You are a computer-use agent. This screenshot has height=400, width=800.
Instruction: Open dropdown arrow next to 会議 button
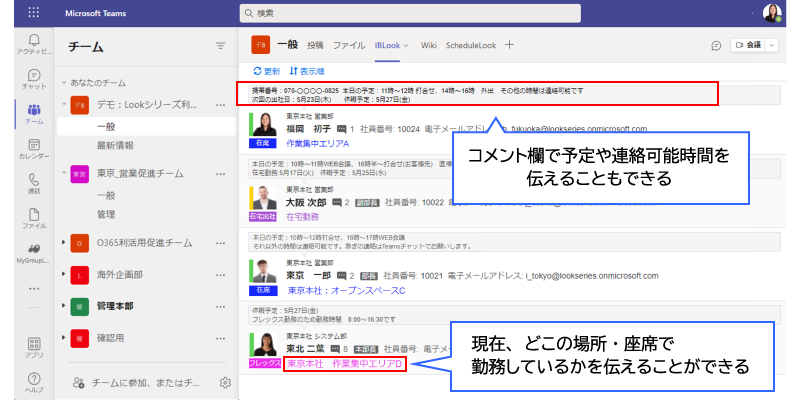pos(769,45)
